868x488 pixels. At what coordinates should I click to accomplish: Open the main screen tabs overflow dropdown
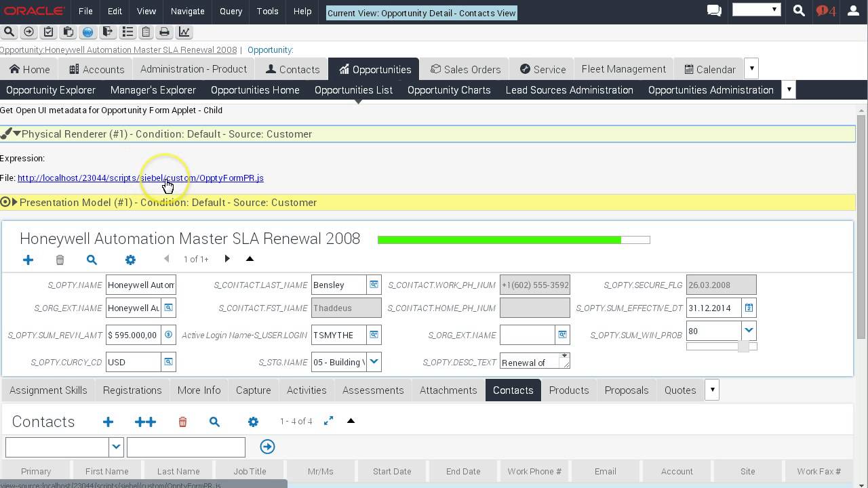751,68
